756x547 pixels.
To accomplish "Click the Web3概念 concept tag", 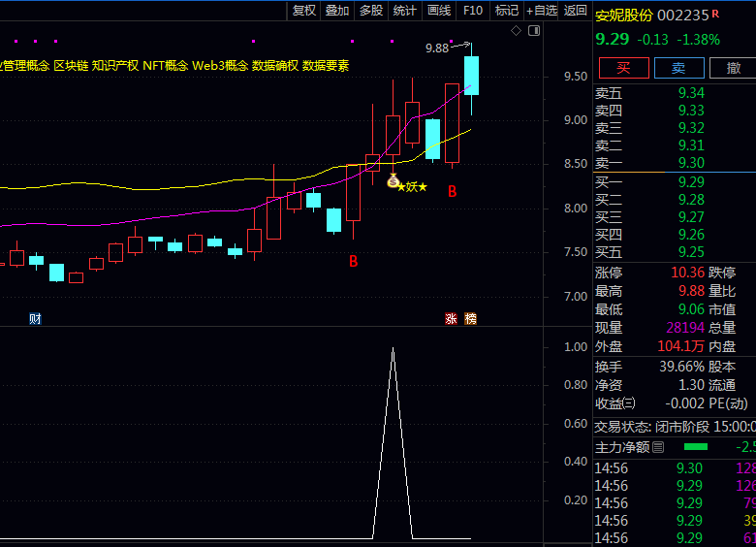I will click(x=220, y=66).
